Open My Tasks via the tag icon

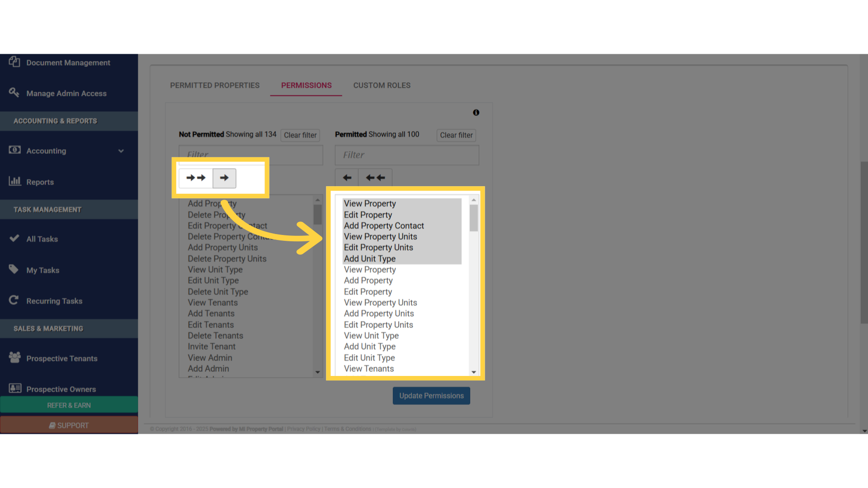(x=14, y=269)
